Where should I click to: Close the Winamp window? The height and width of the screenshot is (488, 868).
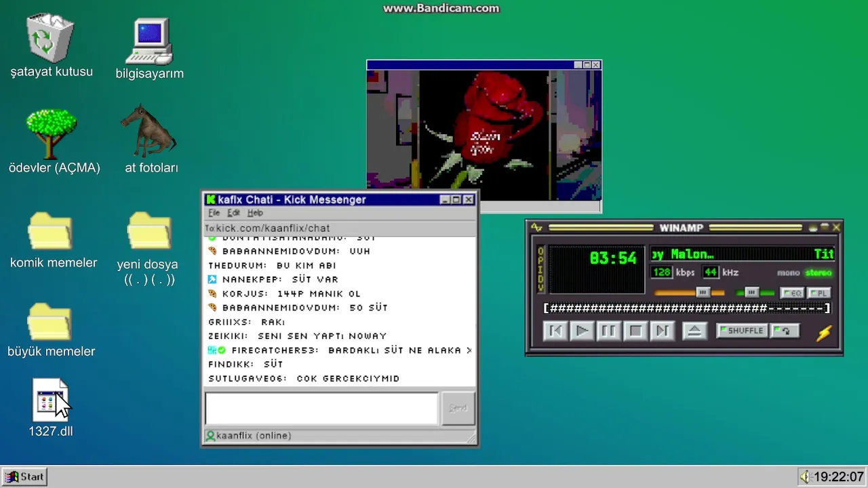(x=836, y=228)
